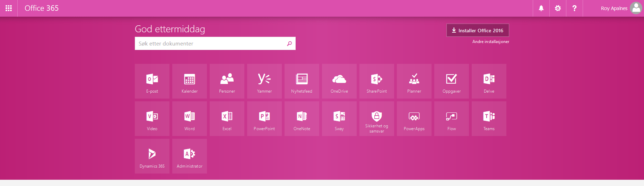Open the Personer tile

(x=227, y=81)
